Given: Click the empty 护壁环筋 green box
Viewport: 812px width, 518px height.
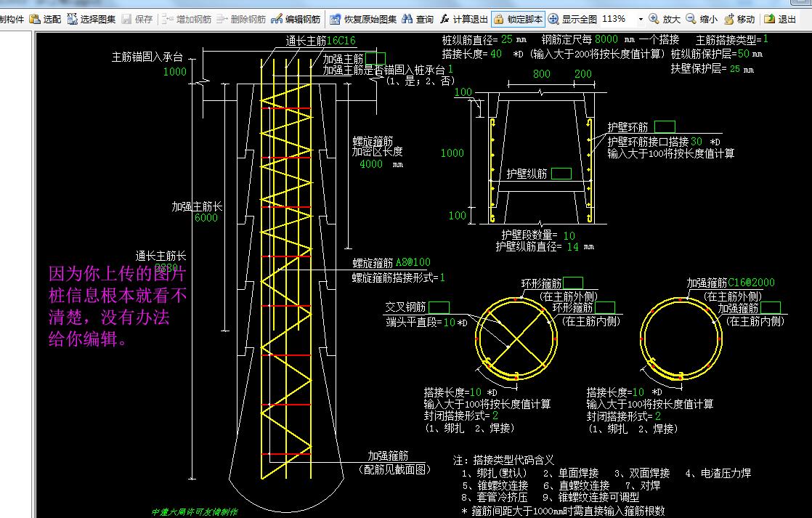Looking at the screenshot, I should 665,127.
